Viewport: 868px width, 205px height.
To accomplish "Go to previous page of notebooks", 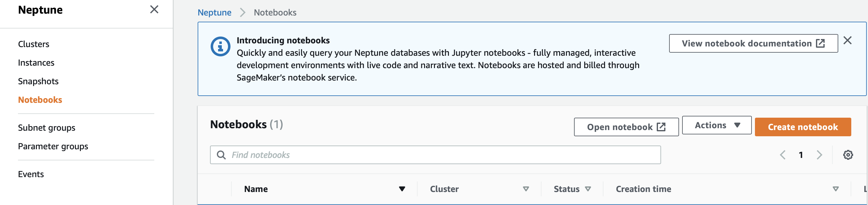I will 783,155.
